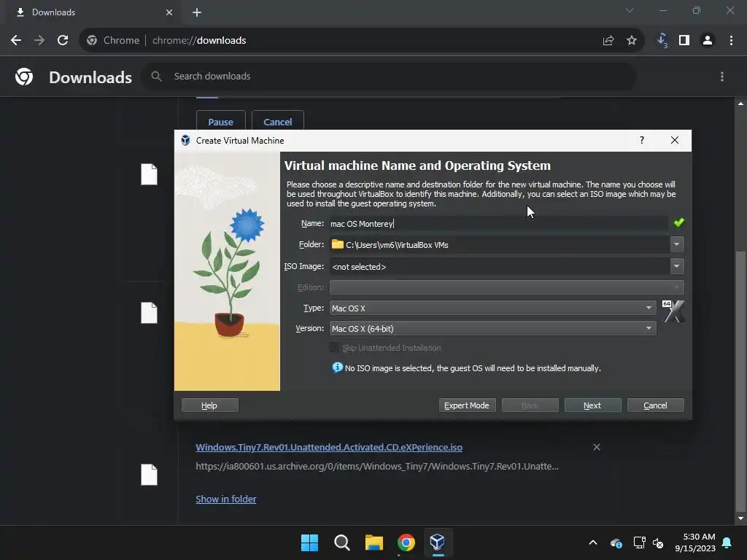Share this page icon in address bar
747x560 pixels.
click(608, 41)
